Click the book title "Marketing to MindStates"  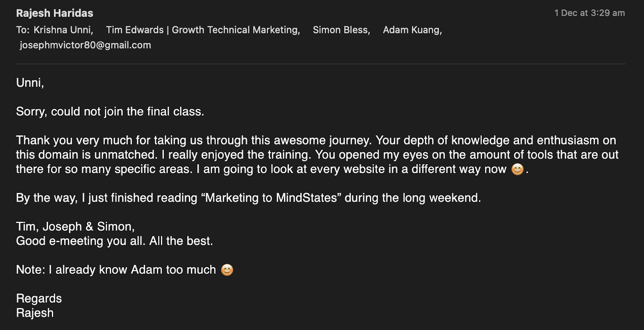point(271,198)
